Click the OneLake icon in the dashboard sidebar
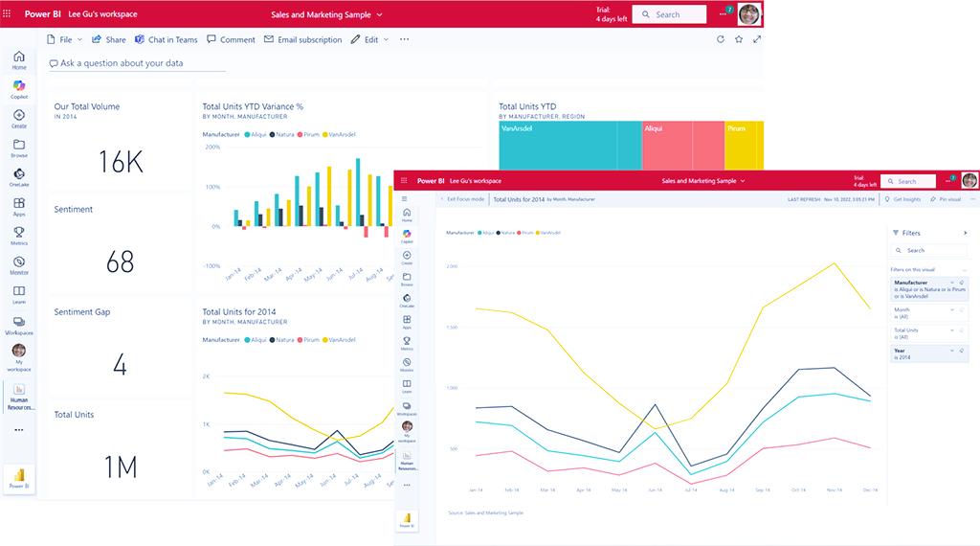 (19, 177)
